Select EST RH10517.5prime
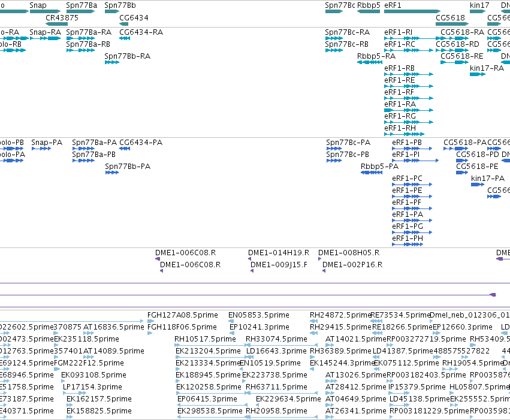 [213, 345]
